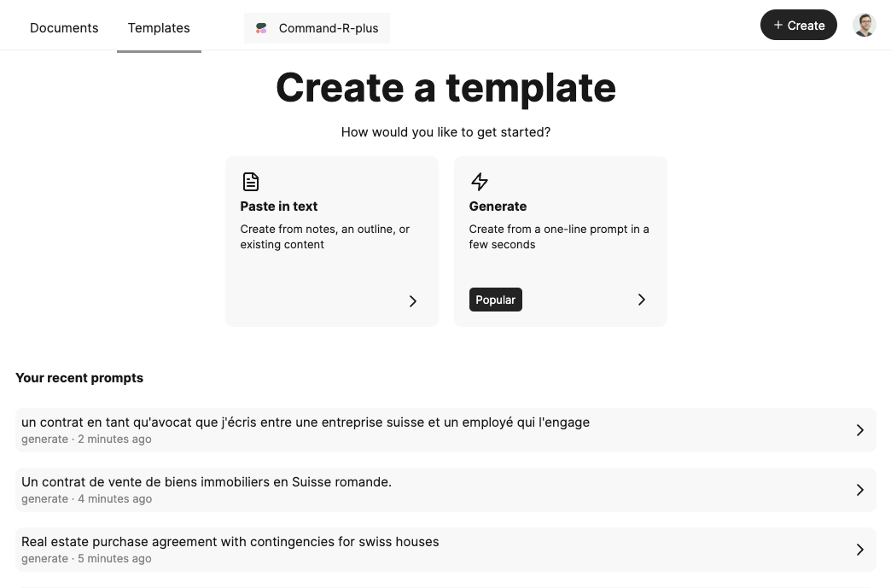
Task: Open the Real estate purchase agreement chevron
Action: pos(860,550)
